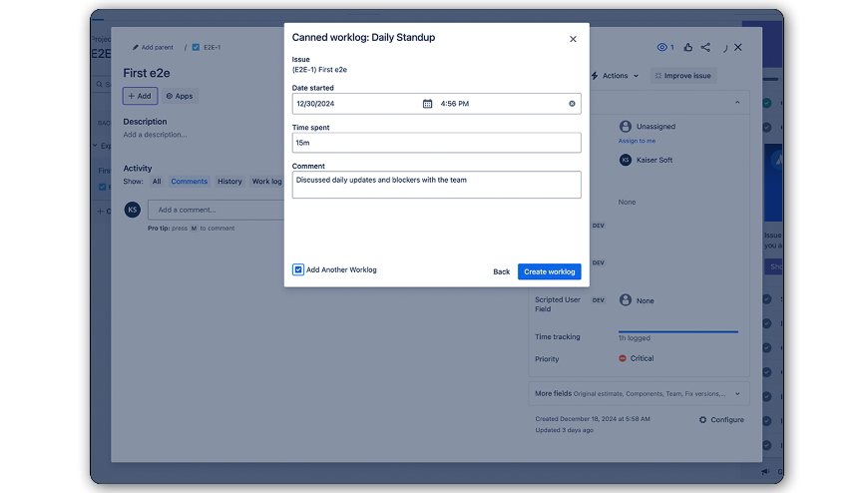Toggle the Add Another Worklog checkbox
The image size is (868, 493).
click(x=298, y=269)
